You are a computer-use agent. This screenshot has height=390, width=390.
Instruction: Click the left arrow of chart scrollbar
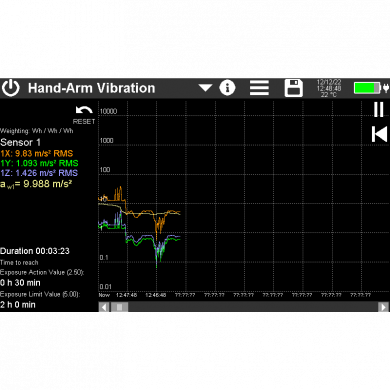(x=104, y=307)
